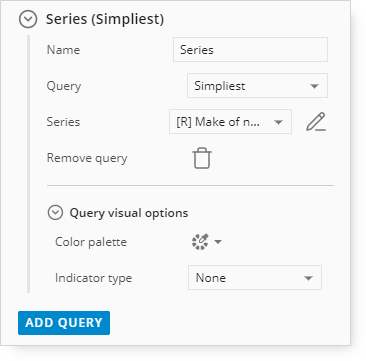Collapse the Series (Simpliest) section chevron
Screen dimensions: 366x361
[28, 19]
